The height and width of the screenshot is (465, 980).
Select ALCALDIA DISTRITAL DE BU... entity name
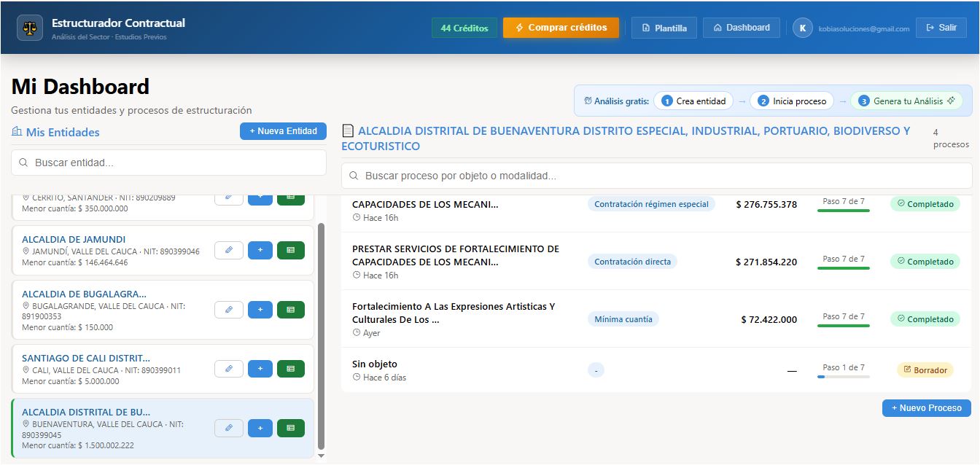click(86, 412)
